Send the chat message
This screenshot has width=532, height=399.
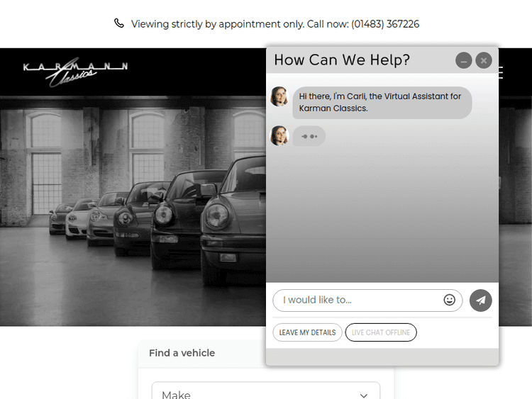pyautogui.click(x=481, y=300)
